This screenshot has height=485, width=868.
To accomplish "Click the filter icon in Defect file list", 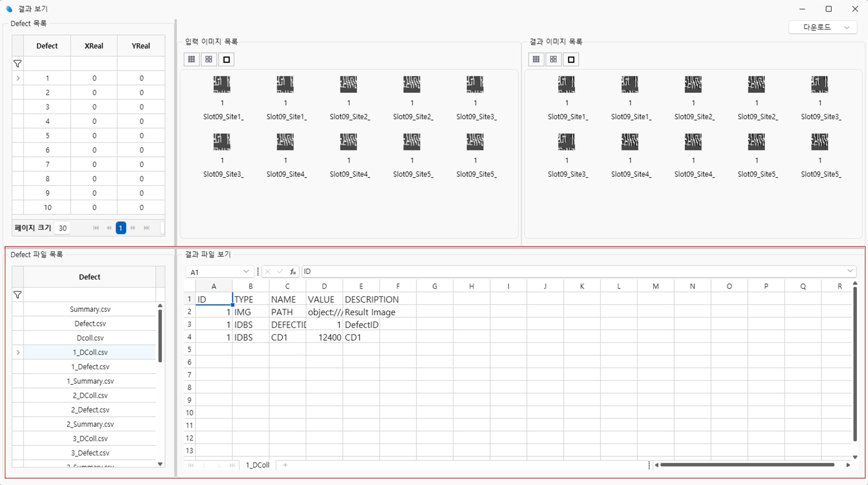I will pos(18,295).
